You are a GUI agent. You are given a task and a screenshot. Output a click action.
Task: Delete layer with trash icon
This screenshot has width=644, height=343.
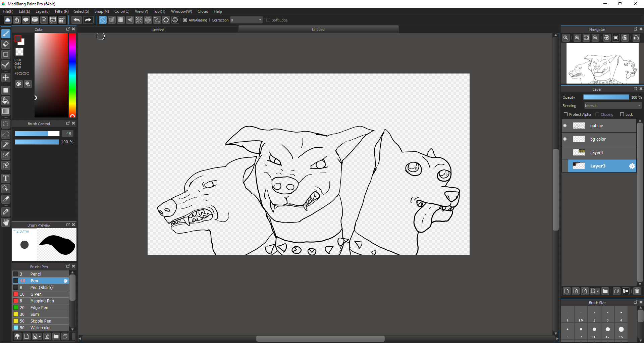point(637,291)
